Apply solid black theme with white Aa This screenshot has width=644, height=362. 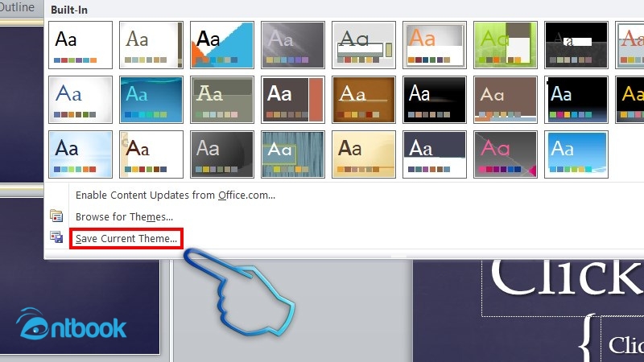click(x=435, y=99)
